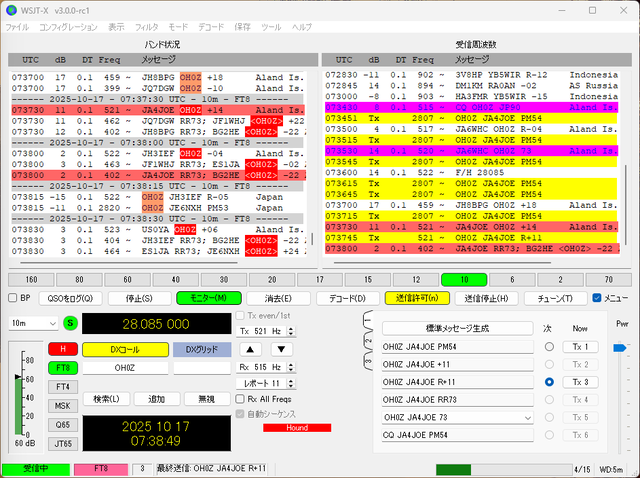Viewport: 640px width, 478px height.
Task: Click the DX call field containing OH0Z
Action: pyautogui.click(x=125, y=368)
